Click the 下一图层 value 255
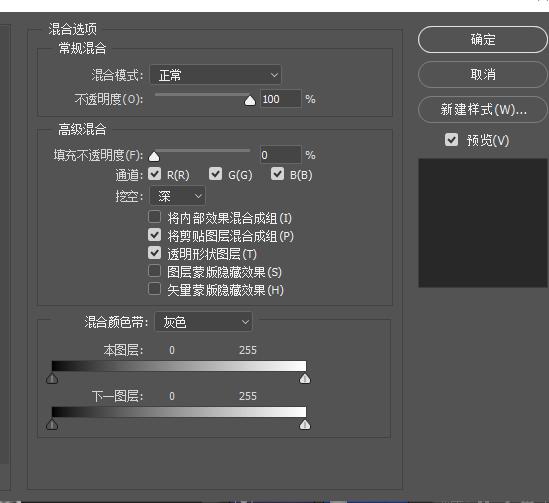Viewport: 549px width, 503px height. pyautogui.click(x=248, y=396)
